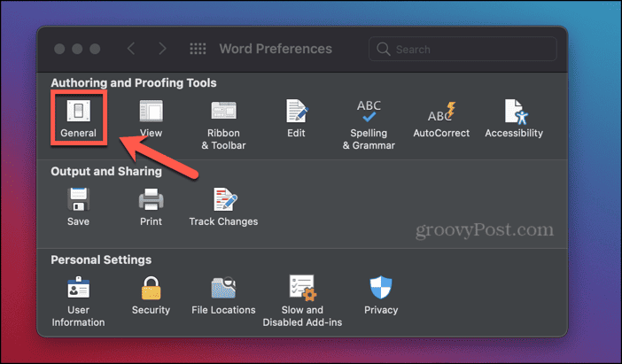Open the Save preferences pane

pos(79,206)
